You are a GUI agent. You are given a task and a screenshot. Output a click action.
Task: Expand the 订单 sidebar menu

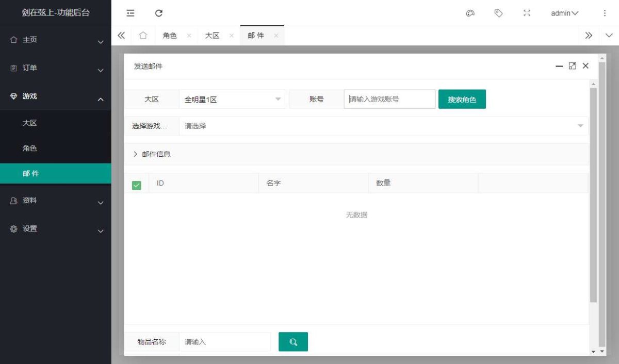tap(56, 68)
